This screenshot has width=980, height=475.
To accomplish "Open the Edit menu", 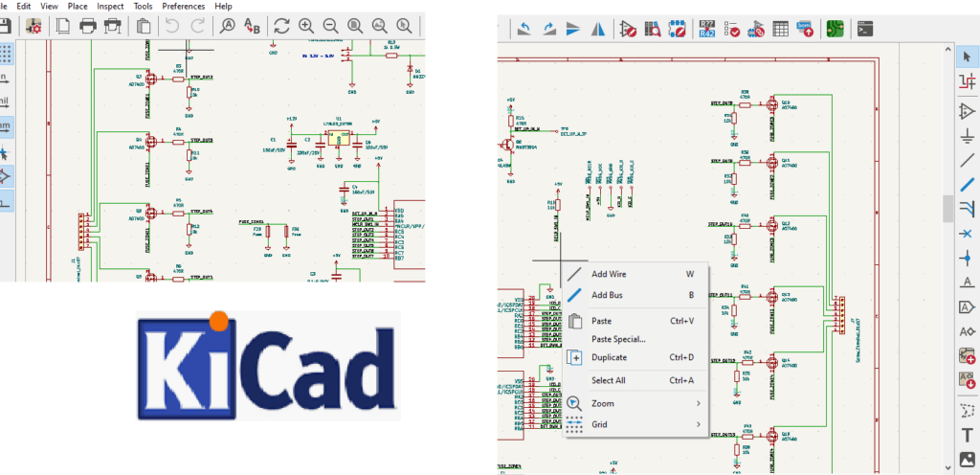I will point(24,6).
